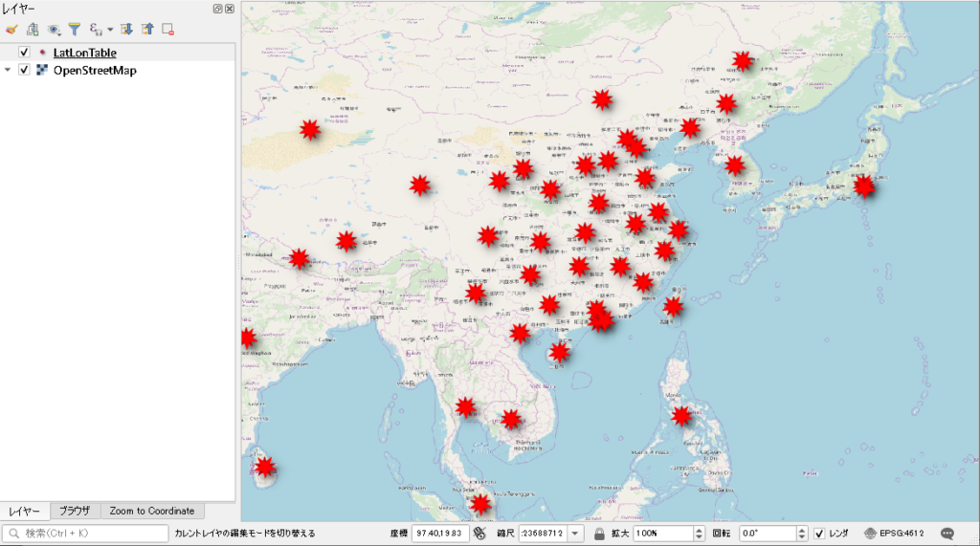Click the Expand All layers icon

pos(126,30)
